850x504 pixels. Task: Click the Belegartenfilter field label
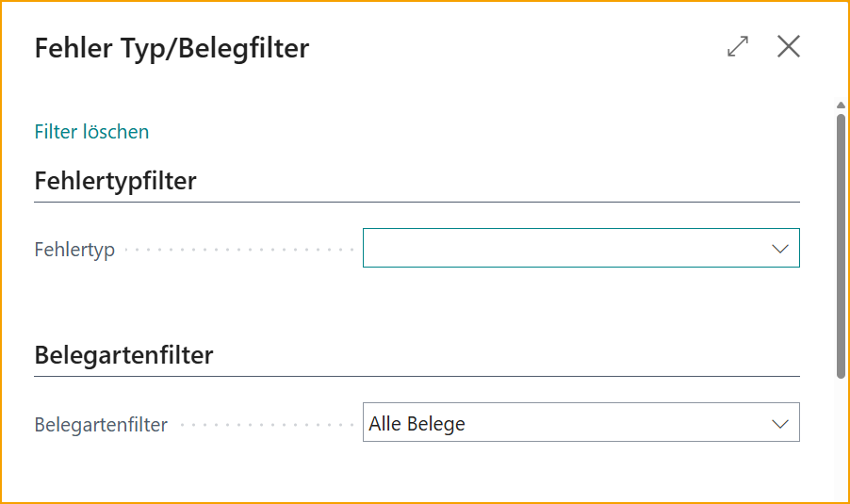coord(101,424)
